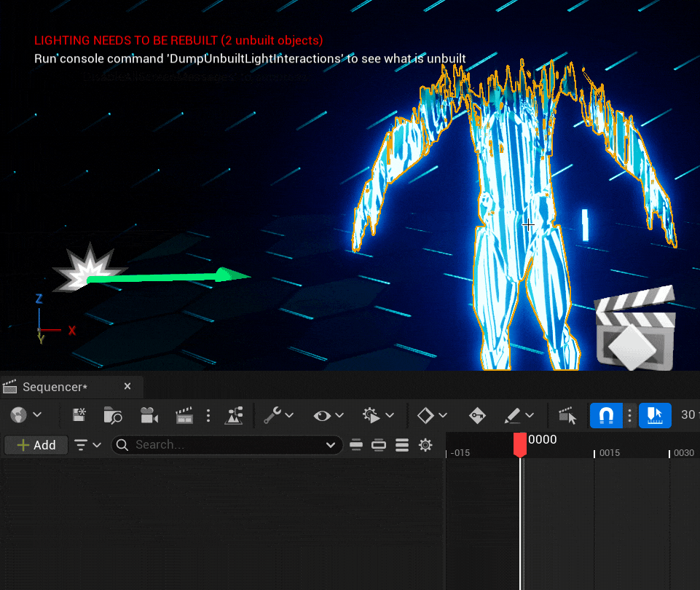Select the Level Sequence clapboard actor icon
Image resolution: width=700 pixels, height=590 pixels.
pos(636,328)
